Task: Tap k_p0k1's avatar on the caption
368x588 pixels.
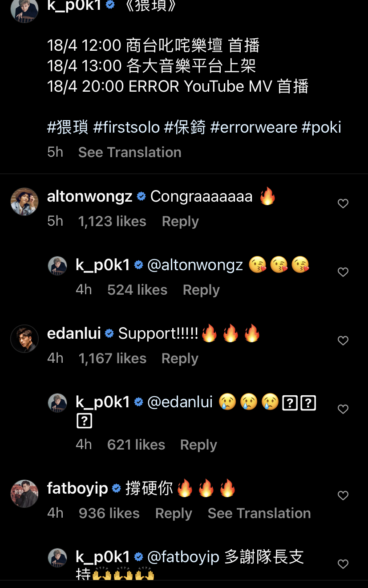Action: pos(24,9)
